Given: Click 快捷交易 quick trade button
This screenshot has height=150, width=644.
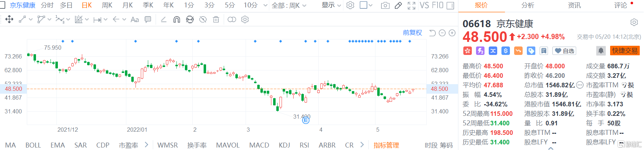Looking at the screenshot, I should pos(625,51).
